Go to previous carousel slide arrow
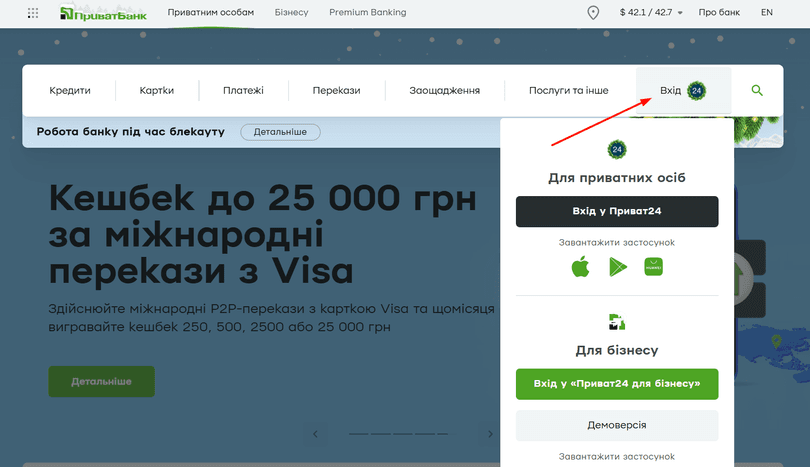 [x=316, y=434]
